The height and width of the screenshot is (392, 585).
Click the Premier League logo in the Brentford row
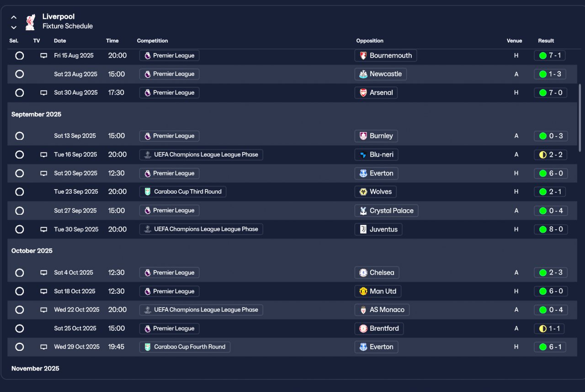pyautogui.click(x=148, y=328)
